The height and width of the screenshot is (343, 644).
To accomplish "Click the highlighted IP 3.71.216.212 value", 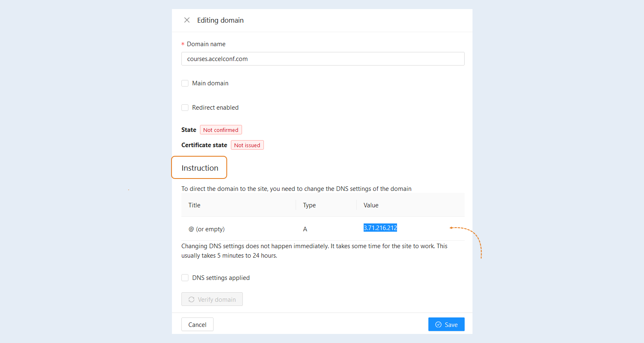I will click(x=380, y=228).
